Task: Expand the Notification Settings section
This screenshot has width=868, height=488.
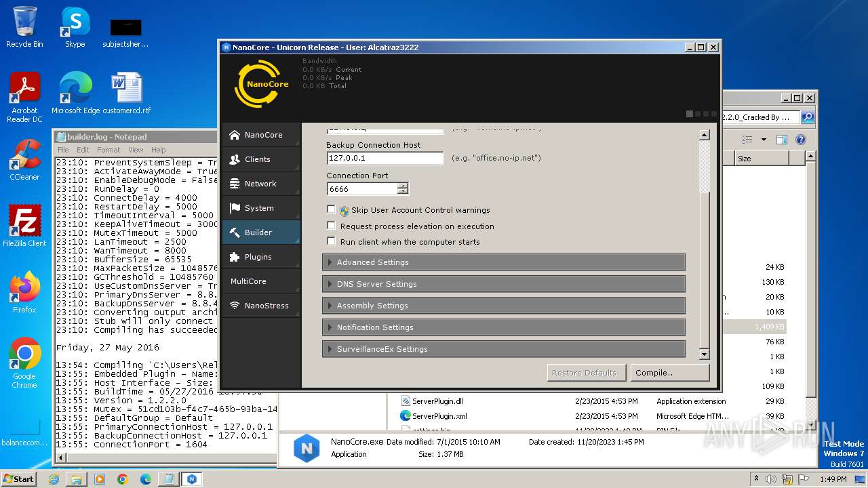Action: pos(504,327)
